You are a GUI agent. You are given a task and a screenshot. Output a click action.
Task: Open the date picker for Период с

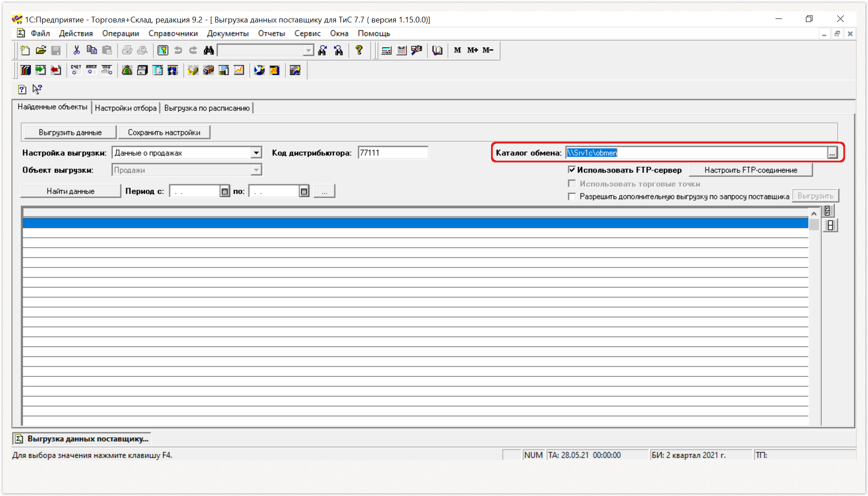[225, 191]
